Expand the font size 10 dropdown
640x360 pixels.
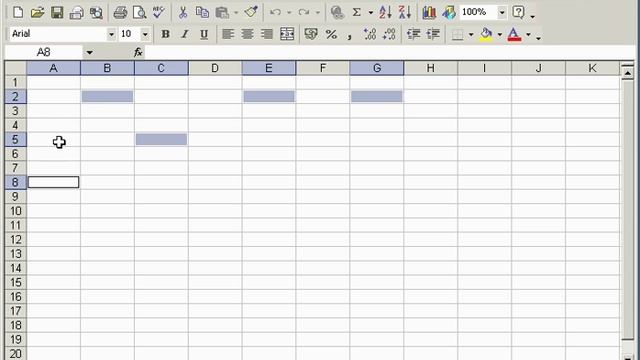coord(145,34)
